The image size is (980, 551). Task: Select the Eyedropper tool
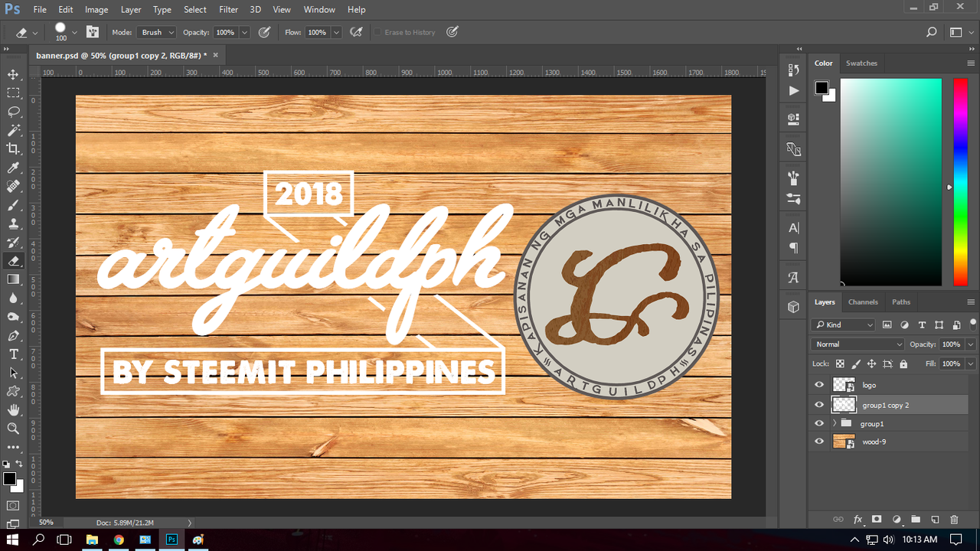[x=13, y=168]
